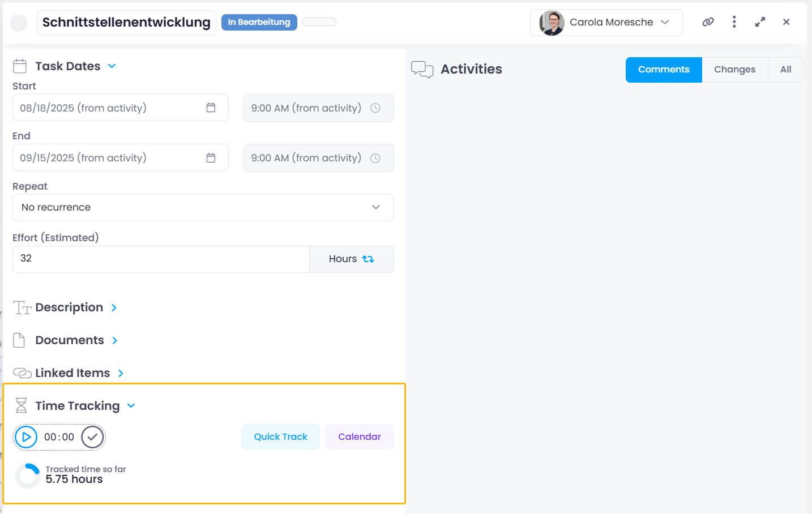Image resolution: width=812 pixels, height=514 pixels.
Task: Start the timer with the play button
Action: [25, 436]
